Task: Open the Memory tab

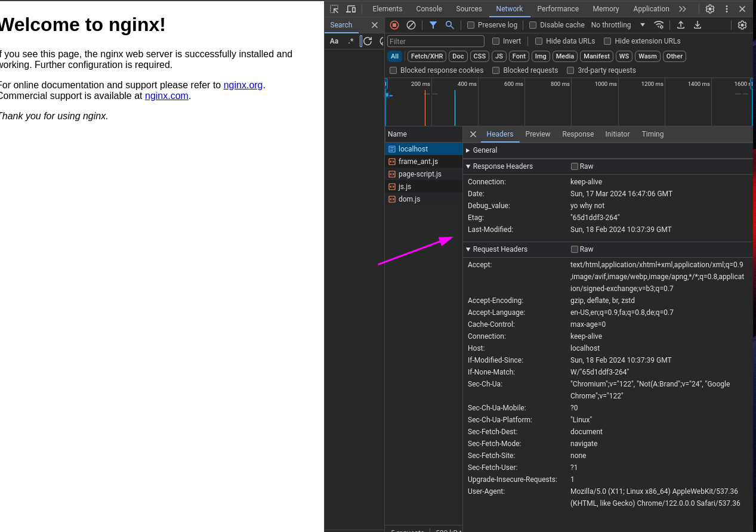Action: point(606,9)
